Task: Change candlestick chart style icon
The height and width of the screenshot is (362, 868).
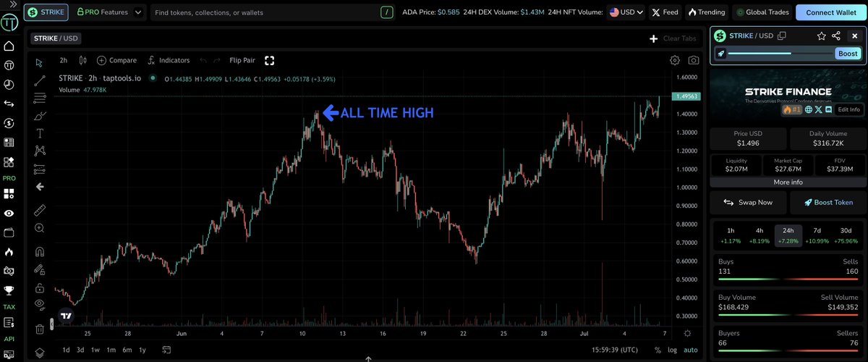Action: coord(83,61)
